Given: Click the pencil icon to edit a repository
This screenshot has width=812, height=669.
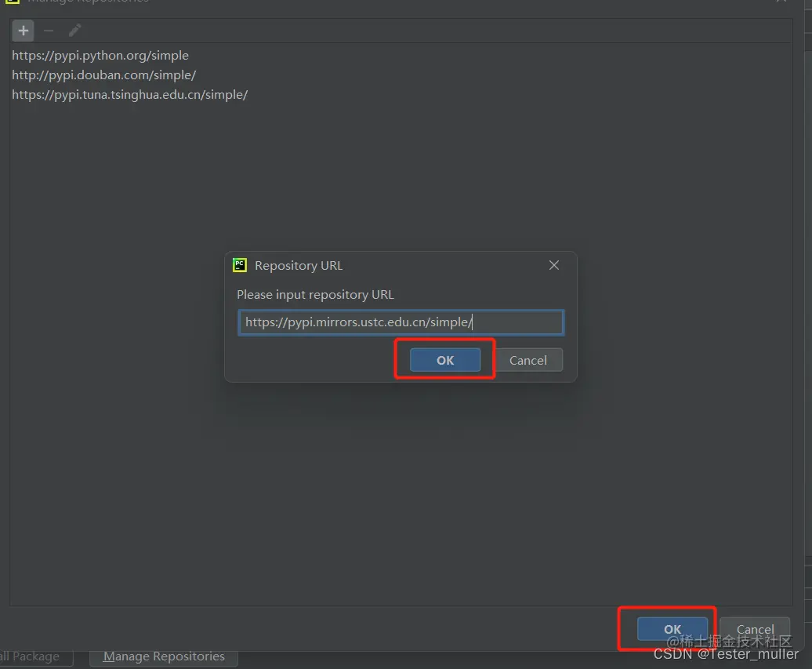Looking at the screenshot, I should click(x=74, y=31).
